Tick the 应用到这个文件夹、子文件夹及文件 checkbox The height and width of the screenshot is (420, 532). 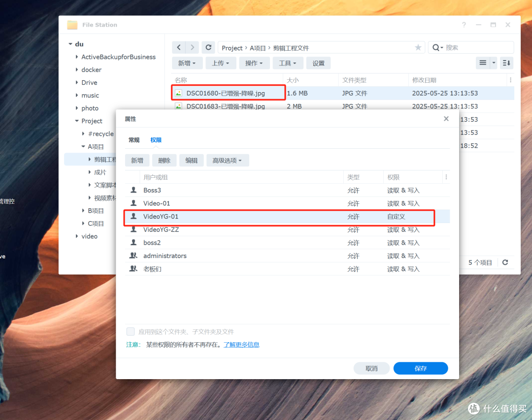pos(131,331)
